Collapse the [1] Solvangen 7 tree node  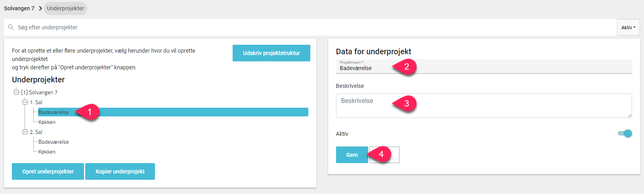[x=16, y=92]
